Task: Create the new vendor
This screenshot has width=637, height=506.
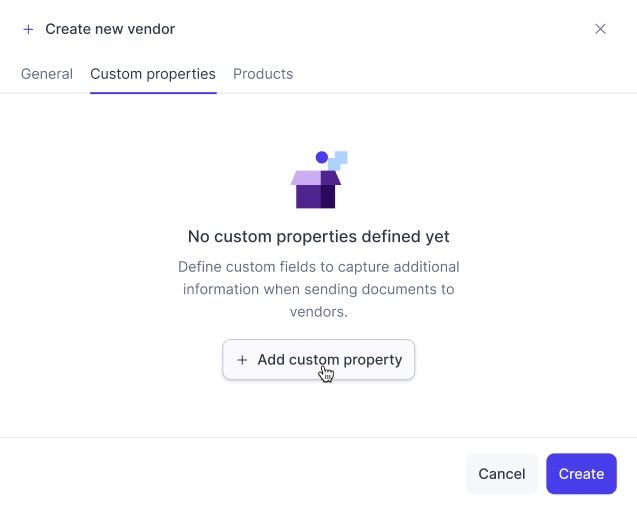Action: click(x=581, y=474)
